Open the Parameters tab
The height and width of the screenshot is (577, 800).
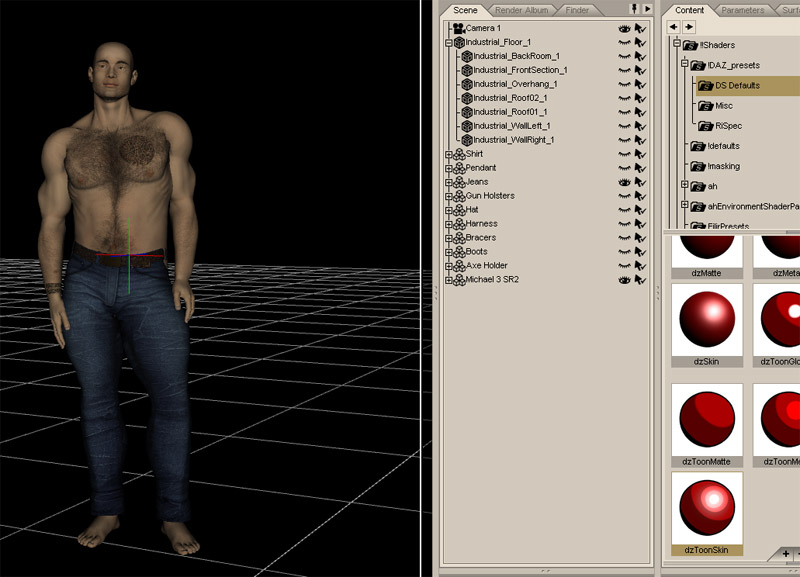click(x=742, y=10)
